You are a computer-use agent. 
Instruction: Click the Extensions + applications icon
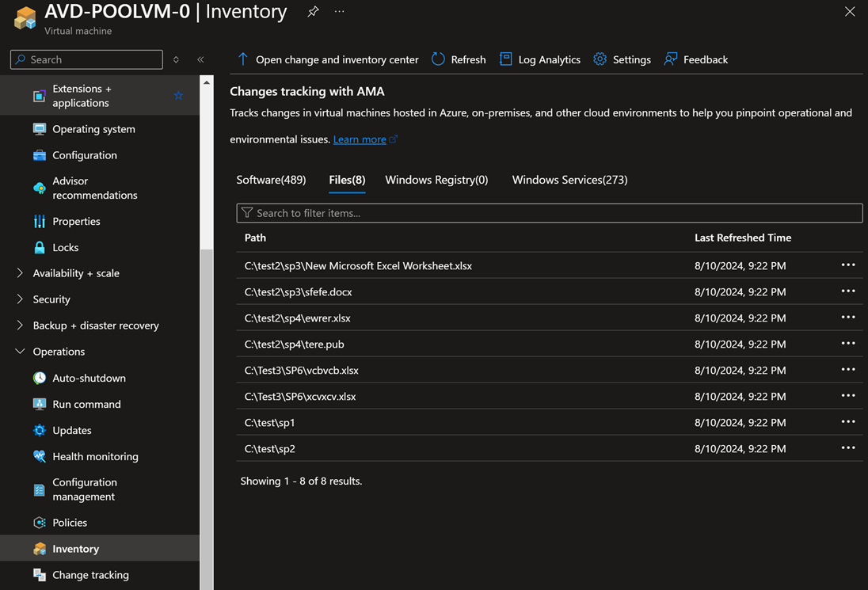[x=40, y=96]
